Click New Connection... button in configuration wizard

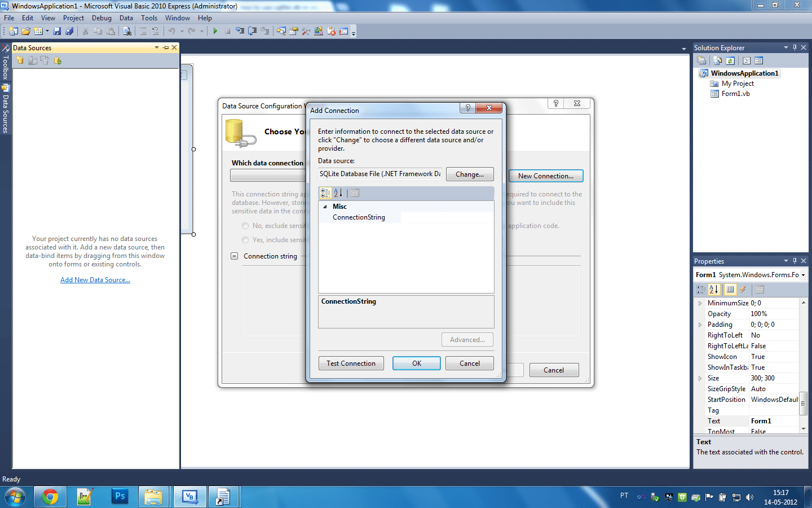tap(546, 176)
